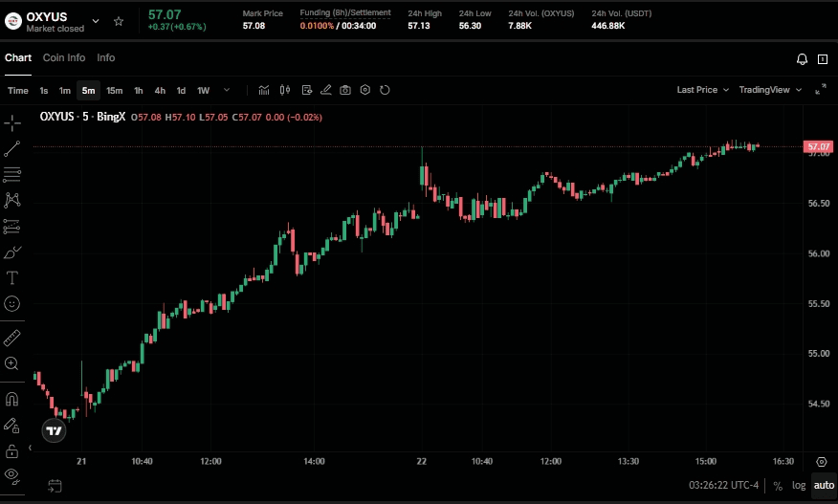838x504 pixels.
Task: Choose the text annotation tool
Action: (x=12, y=278)
